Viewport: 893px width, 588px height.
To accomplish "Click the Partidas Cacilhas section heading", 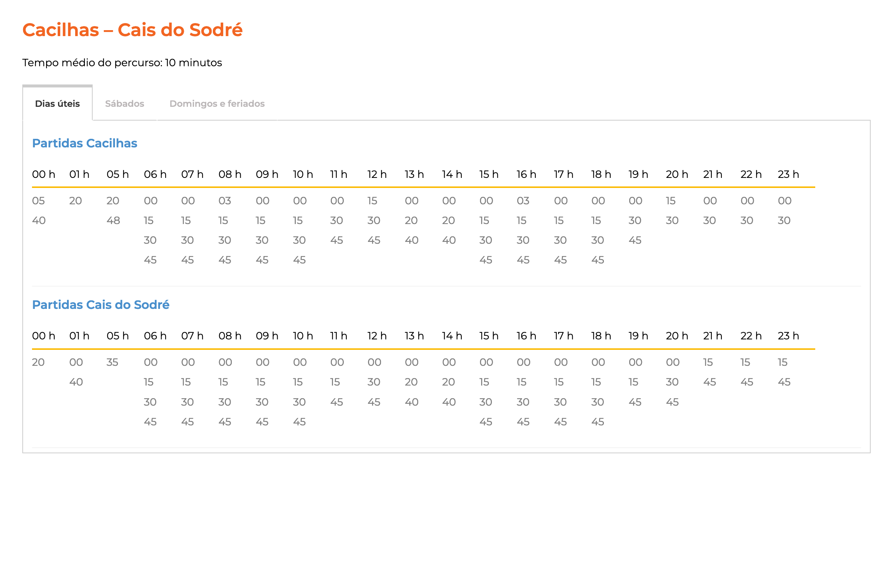I will coord(85,143).
